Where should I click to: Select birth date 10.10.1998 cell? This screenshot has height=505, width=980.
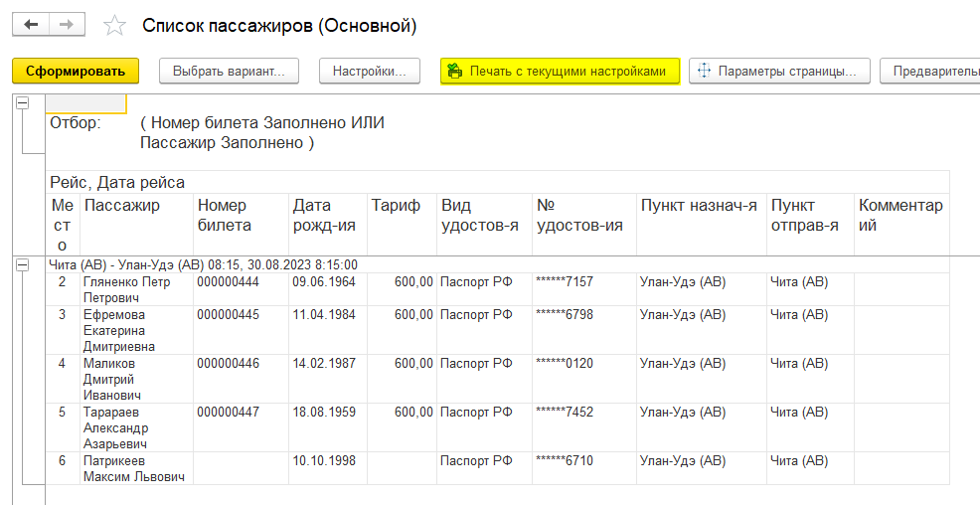(x=316, y=461)
